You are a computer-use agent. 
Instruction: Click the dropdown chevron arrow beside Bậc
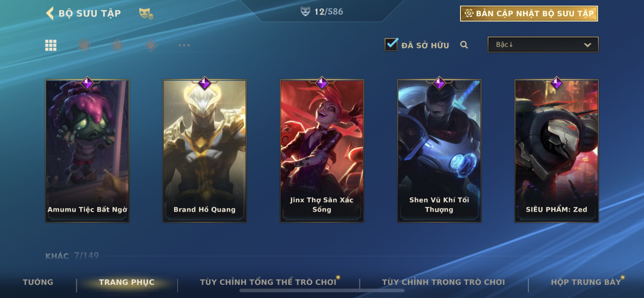pyautogui.click(x=587, y=45)
